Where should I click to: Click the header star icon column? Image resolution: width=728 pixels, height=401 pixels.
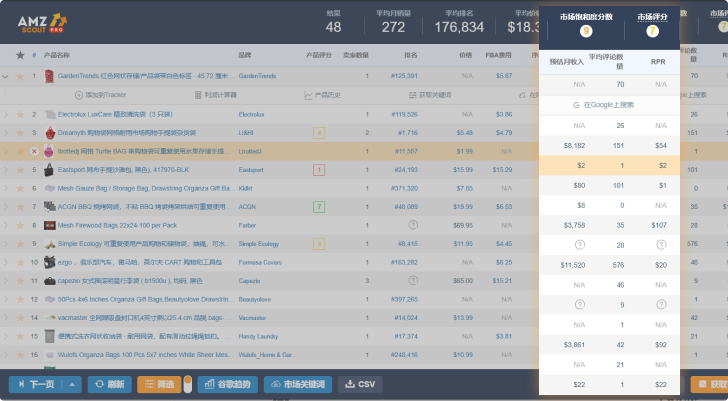pyautogui.click(x=20, y=55)
